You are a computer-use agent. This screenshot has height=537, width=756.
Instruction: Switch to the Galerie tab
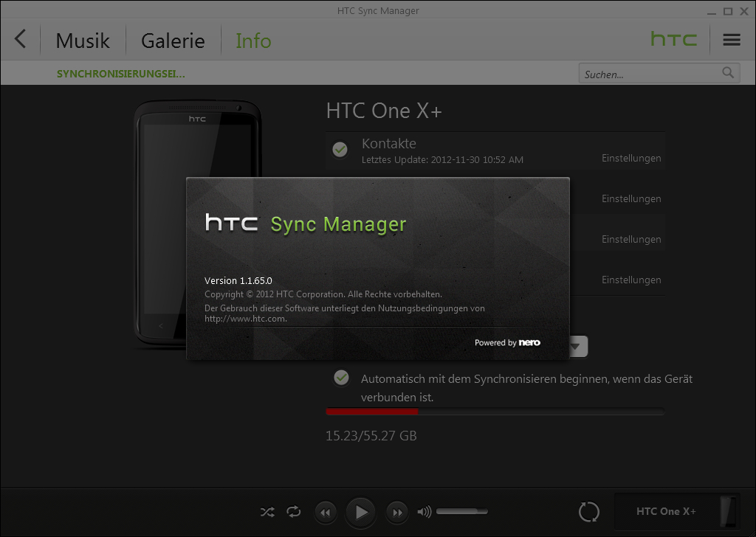[x=173, y=41]
